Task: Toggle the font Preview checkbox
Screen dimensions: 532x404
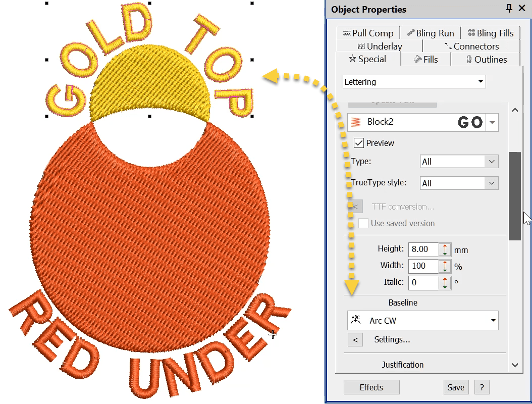Action: [x=359, y=143]
